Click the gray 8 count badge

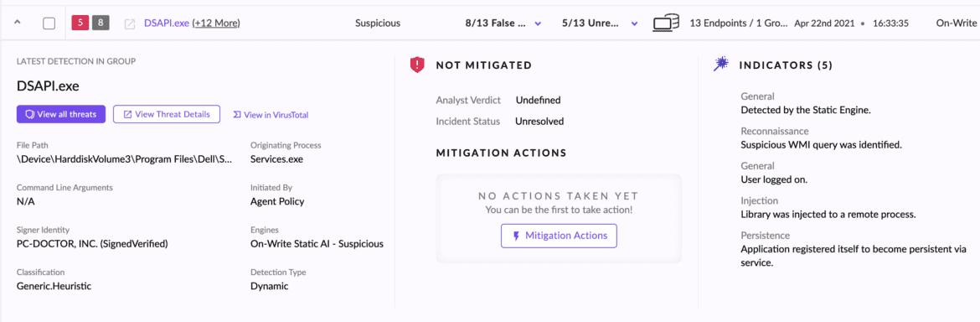tap(101, 23)
